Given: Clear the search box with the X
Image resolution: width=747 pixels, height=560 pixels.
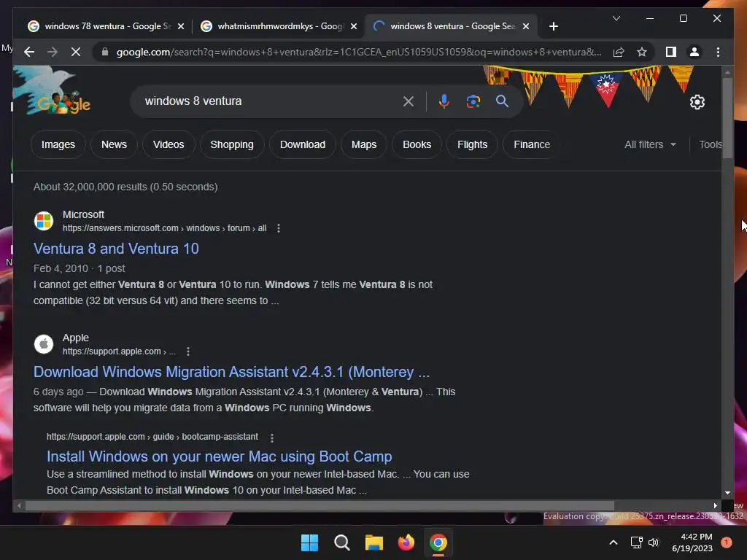Looking at the screenshot, I should [x=409, y=101].
